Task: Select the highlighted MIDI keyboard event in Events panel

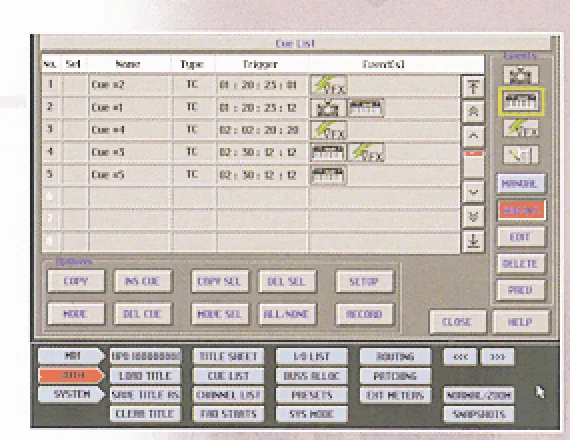Action: [521, 101]
